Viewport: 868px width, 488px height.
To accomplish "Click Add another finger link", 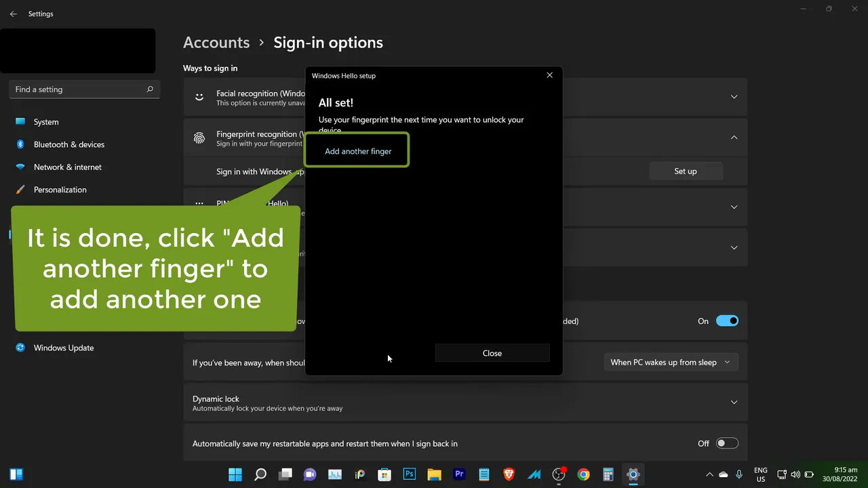I will (358, 151).
